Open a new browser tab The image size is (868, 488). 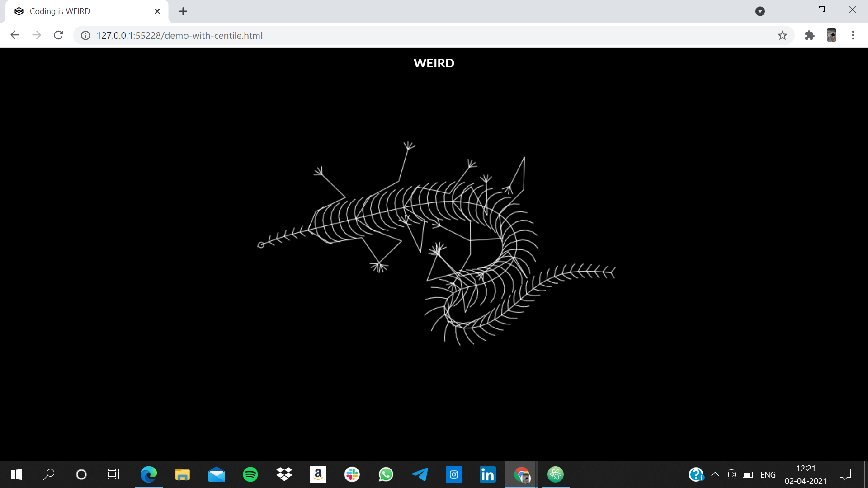click(x=183, y=11)
